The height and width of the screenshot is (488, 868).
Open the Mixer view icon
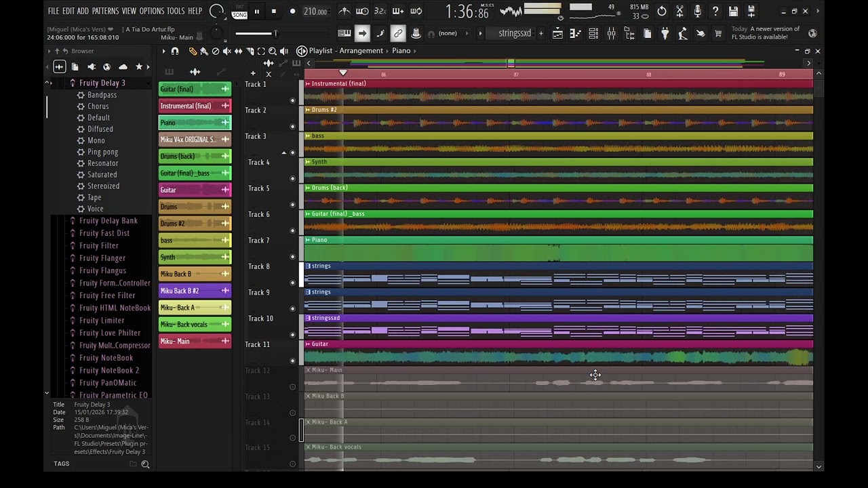pos(611,33)
